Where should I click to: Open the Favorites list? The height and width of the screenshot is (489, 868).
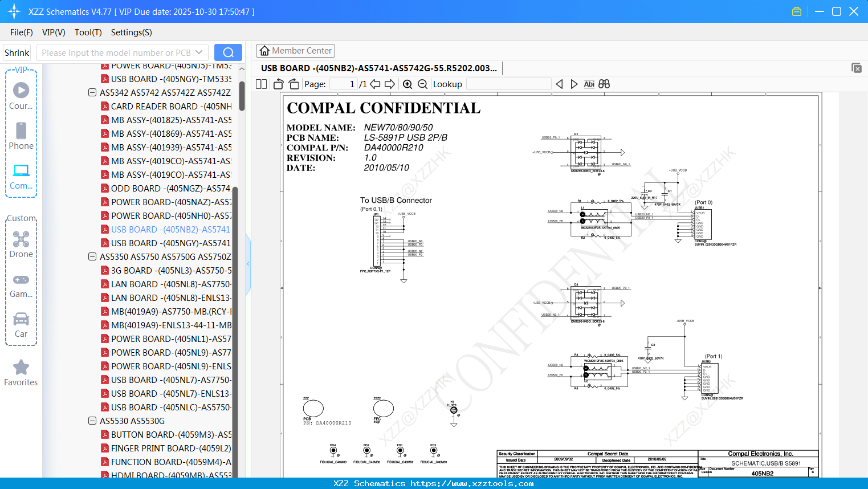21,373
